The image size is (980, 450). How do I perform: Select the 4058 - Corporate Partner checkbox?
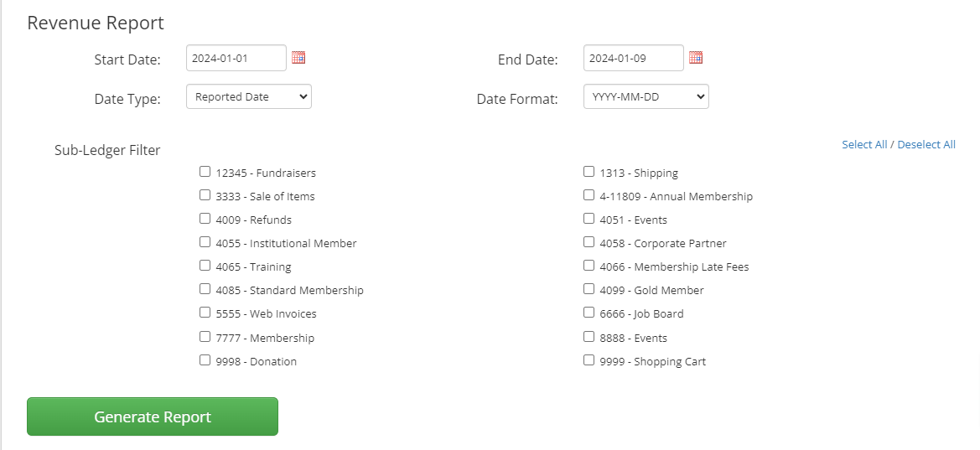589,242
